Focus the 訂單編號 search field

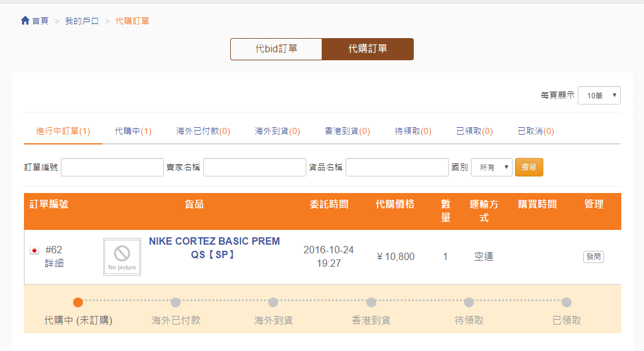pyautogui.click(x=112, y=167)
